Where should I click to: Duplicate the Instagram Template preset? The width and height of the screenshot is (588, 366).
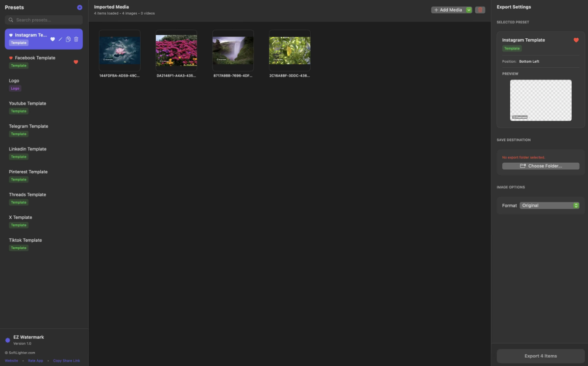pyautogui.click(x=68, y=39)
